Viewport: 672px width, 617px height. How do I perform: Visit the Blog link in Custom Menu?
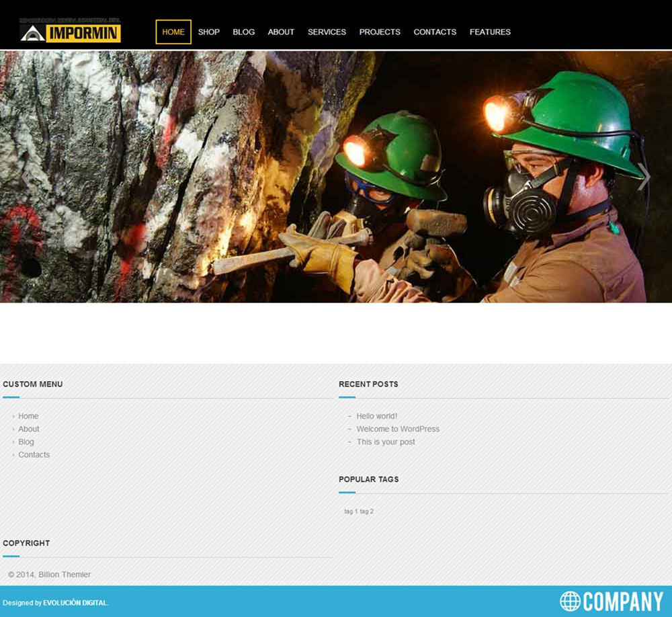(x=26, y=442)
